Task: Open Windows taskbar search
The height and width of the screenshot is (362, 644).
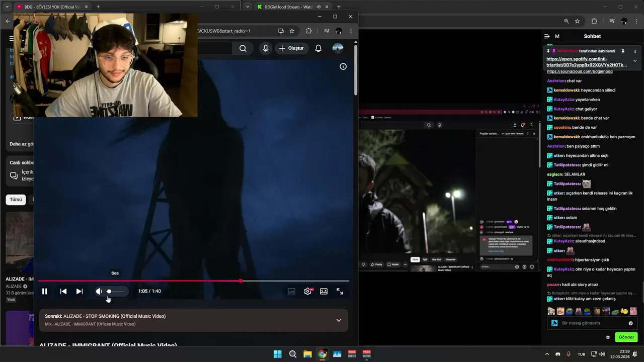Action: coord(293,354)
